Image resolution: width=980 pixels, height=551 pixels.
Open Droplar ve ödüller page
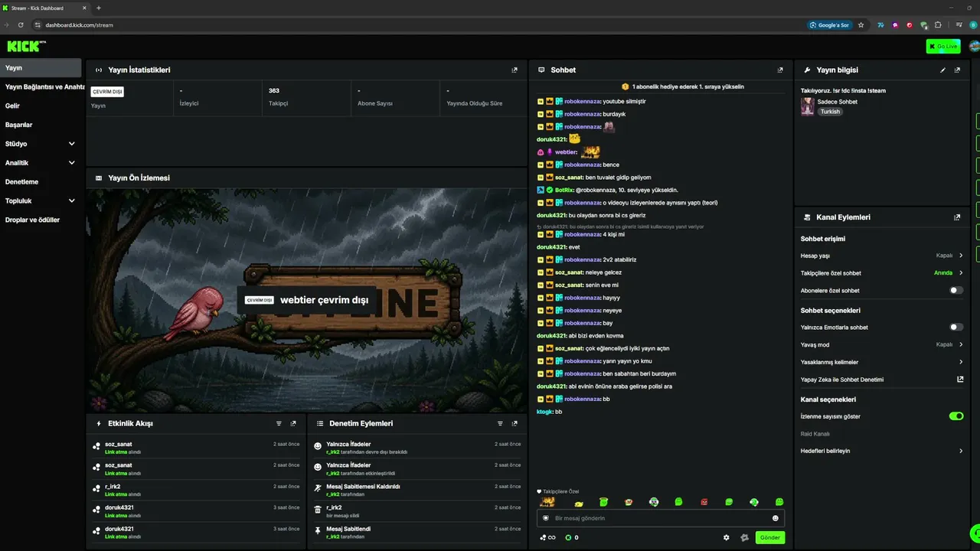click(x=41, y=220)
